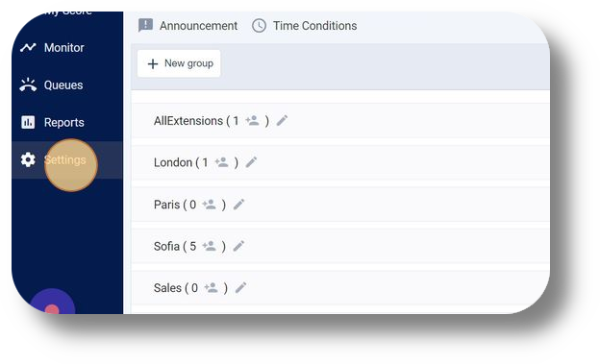Add a member to the London group
The width and height of the screenshot is (600, 364).
point(221,162)
